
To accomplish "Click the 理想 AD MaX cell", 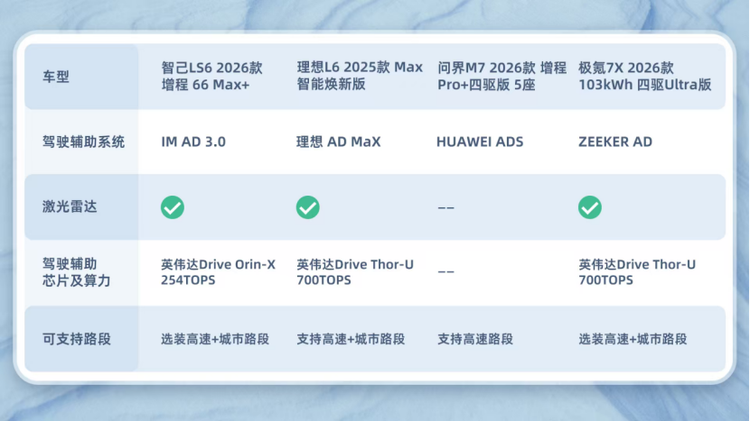I will 339,142.
